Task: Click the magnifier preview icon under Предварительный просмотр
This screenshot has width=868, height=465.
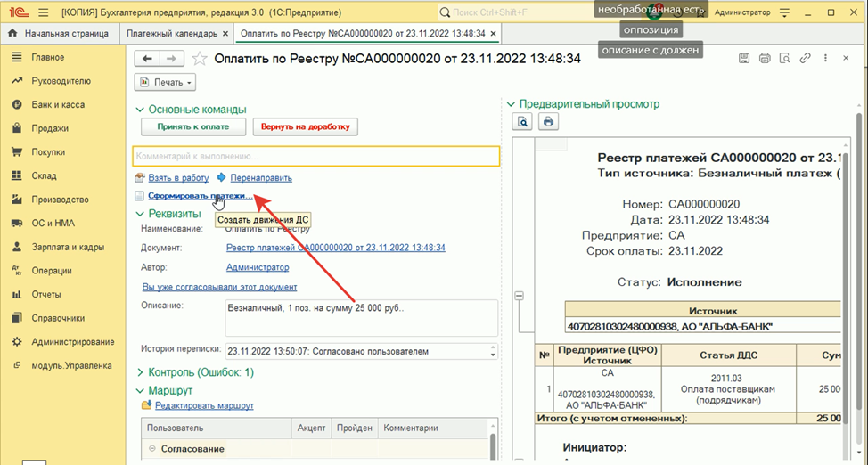Action: [x=522, y=122]
